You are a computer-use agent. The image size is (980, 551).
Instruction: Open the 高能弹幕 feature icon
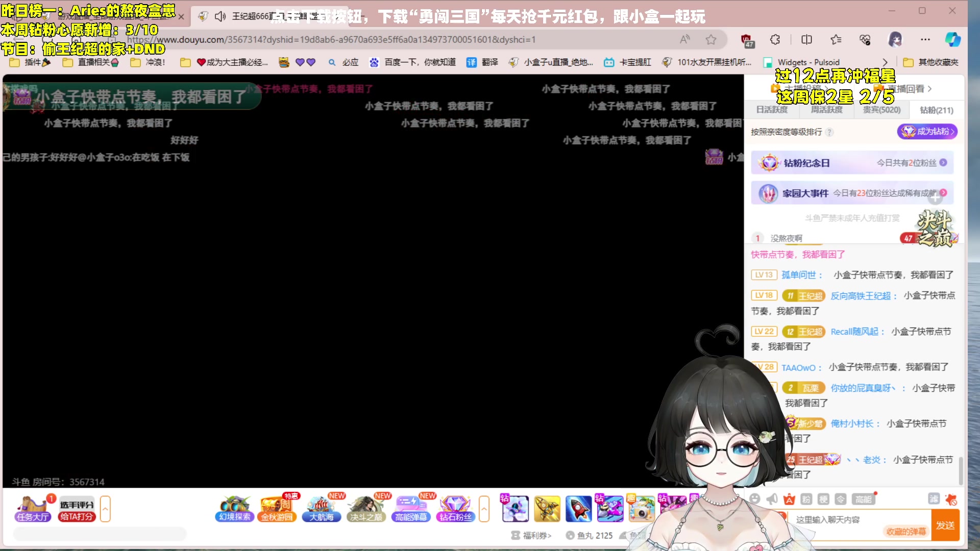click(x=411, y=509)
